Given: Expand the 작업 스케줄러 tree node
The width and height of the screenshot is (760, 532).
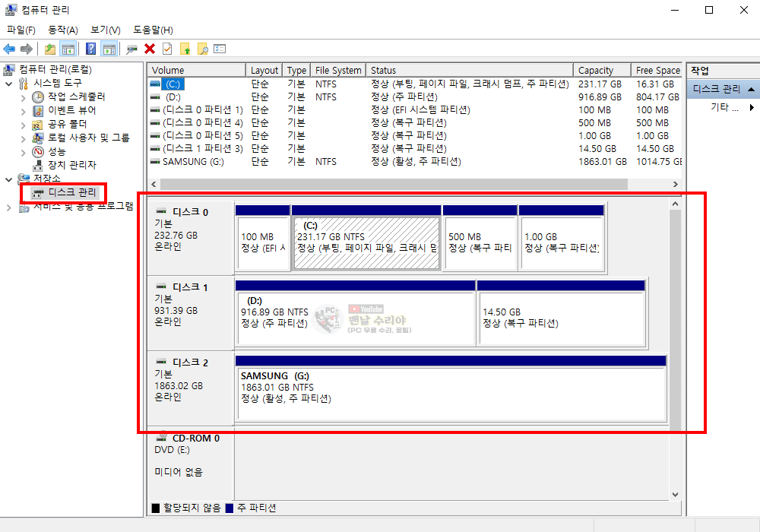Looking at the screenshot, I should click(x=22, y=97).
